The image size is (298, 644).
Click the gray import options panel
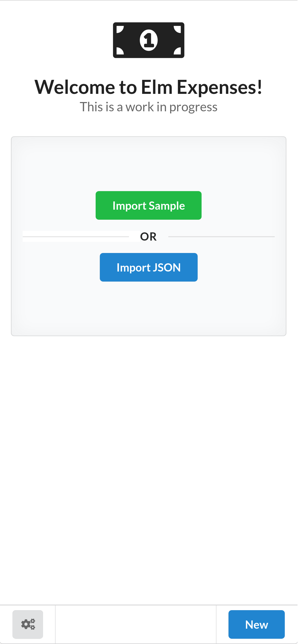[x=149, y=312]
